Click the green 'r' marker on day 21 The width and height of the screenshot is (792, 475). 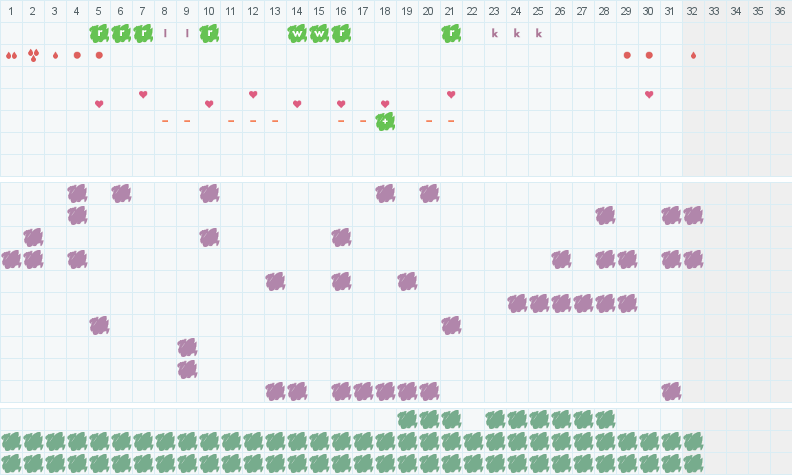[451, 33]
